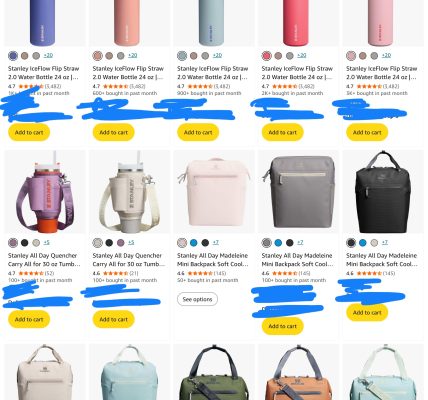Viewport: 428px width, 400px height.
Task: View (52) ratings for lilac Quencher Carry All
Action: pos(49,273)
